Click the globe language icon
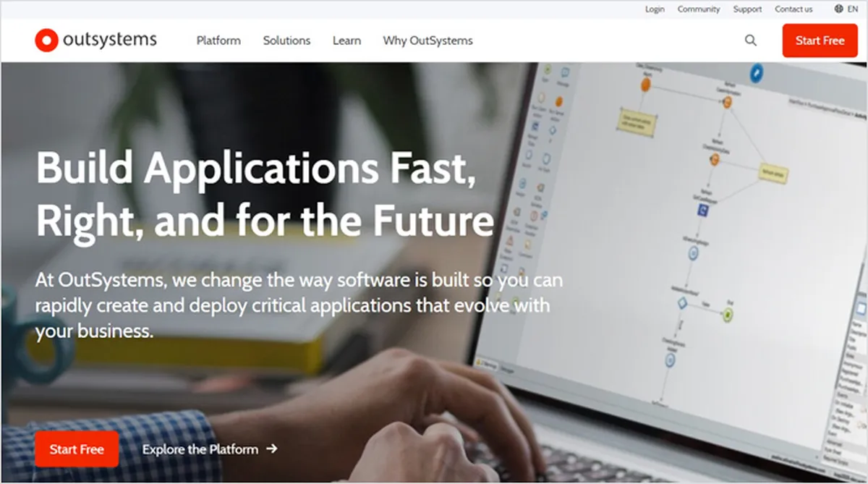 coord(838,9)
